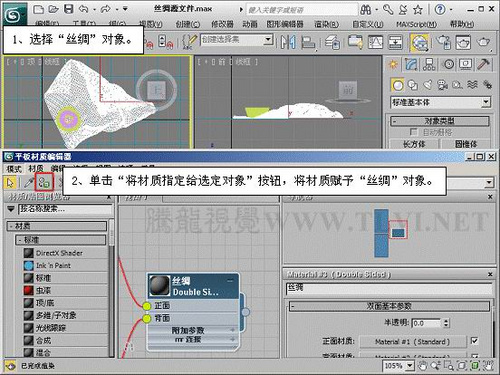
Task: Pick the eyedropper material picker tool
Action: click(x=28, y=182)
